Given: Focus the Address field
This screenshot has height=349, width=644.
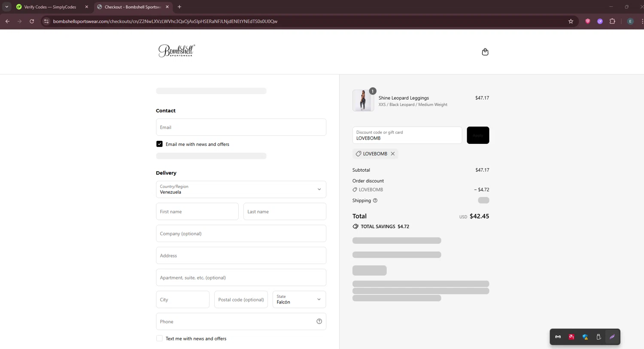Looking at the screenshot, I should [x=241, y=255].
